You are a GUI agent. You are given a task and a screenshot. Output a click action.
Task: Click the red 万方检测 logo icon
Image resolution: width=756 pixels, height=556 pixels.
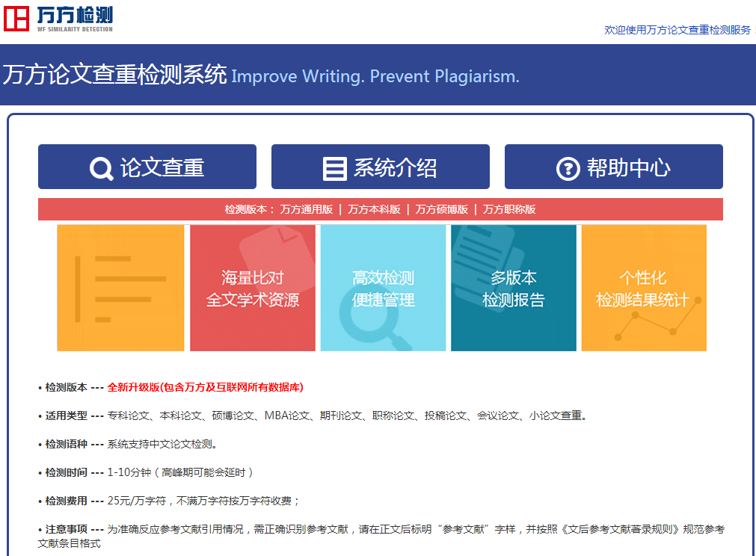point(16,18)
